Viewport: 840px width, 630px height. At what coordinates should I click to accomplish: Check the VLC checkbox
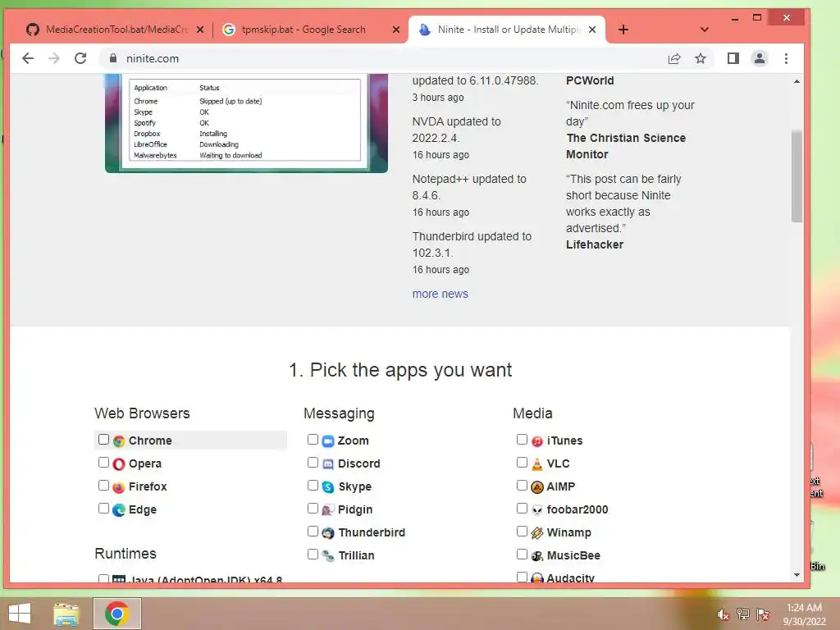(x=522, y=463)
